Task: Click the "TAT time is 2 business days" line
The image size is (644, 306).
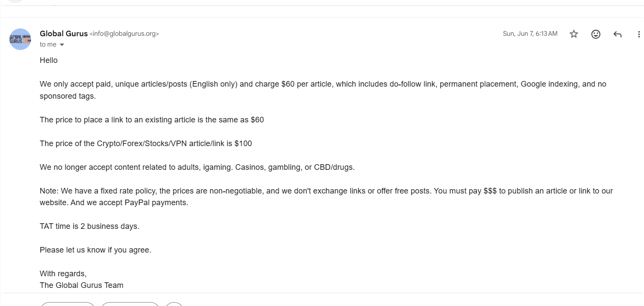Action: coord(89,226)
